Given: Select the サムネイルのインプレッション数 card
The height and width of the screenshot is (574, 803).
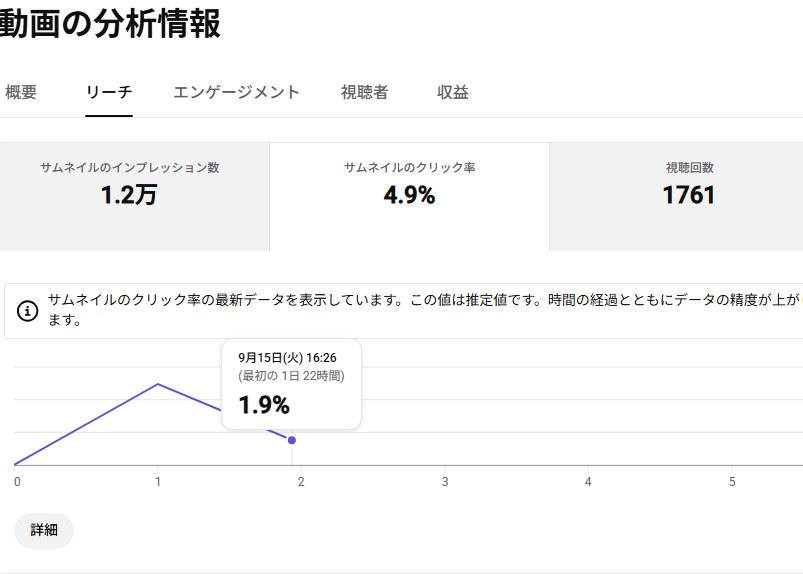Looking at the screenshot, I should tap(134, 197).
